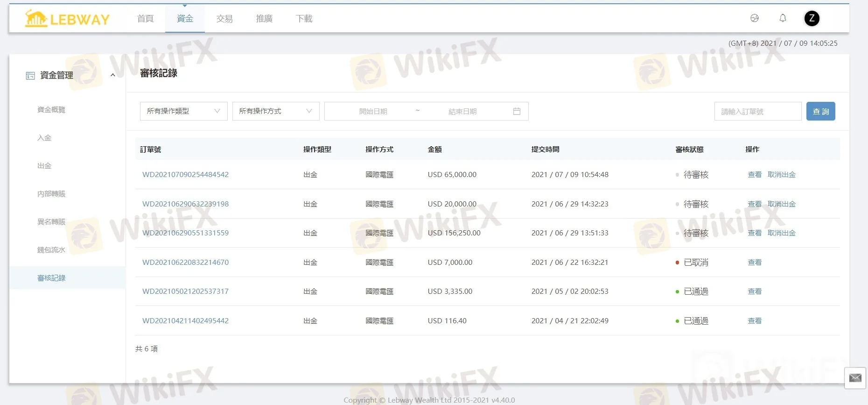
Task: Open order WD202105021202537317
Action: pos(185,291)
